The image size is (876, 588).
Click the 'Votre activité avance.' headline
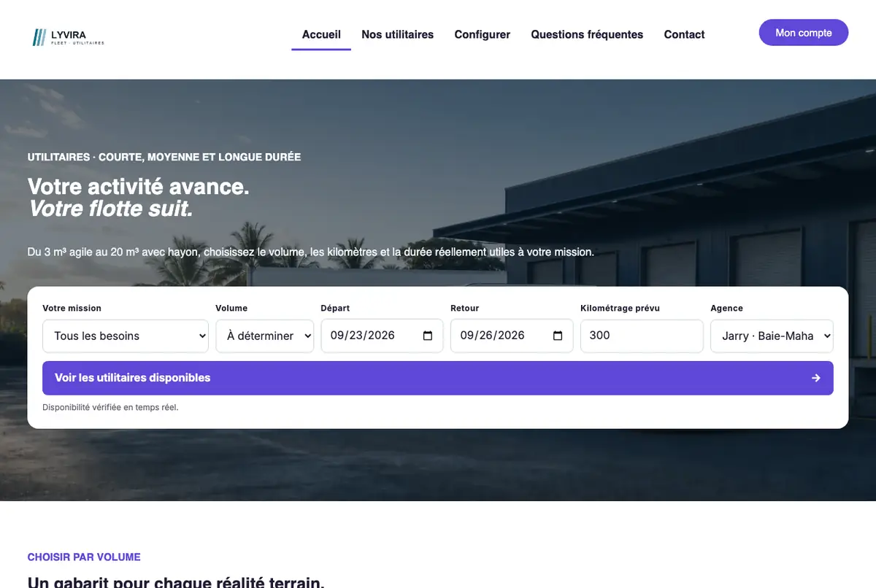click(x=139, y=187)
